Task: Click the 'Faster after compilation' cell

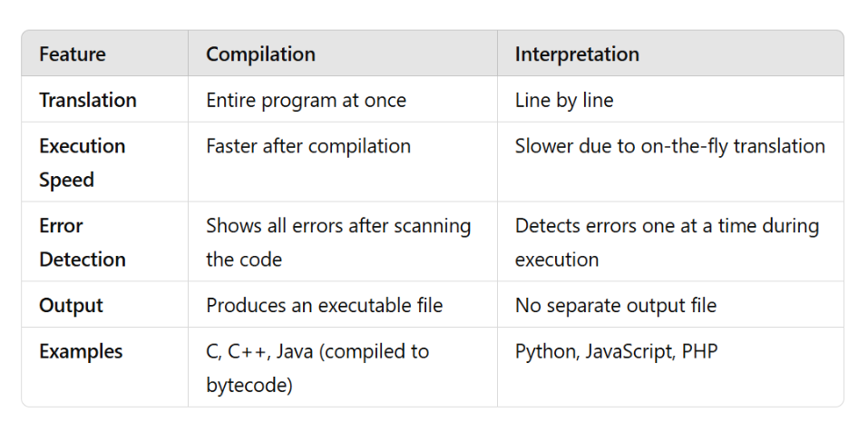Action: [x=308, y=146]
